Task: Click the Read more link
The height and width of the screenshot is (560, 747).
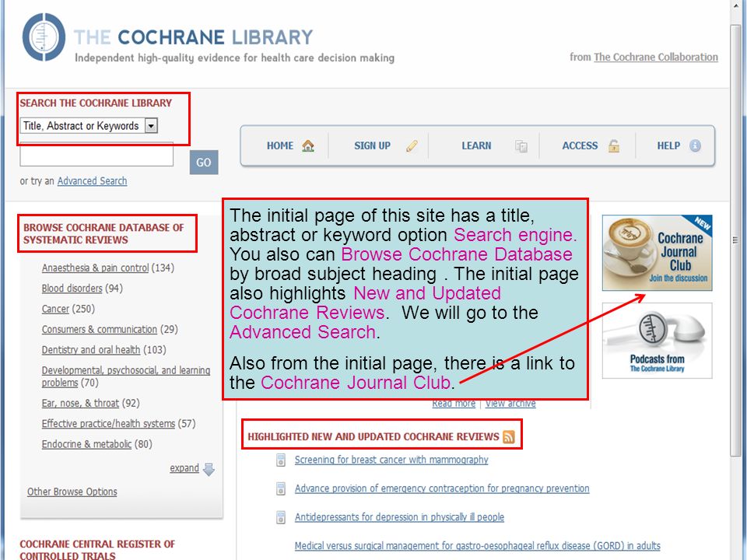Action: click(x=454, y=404)
